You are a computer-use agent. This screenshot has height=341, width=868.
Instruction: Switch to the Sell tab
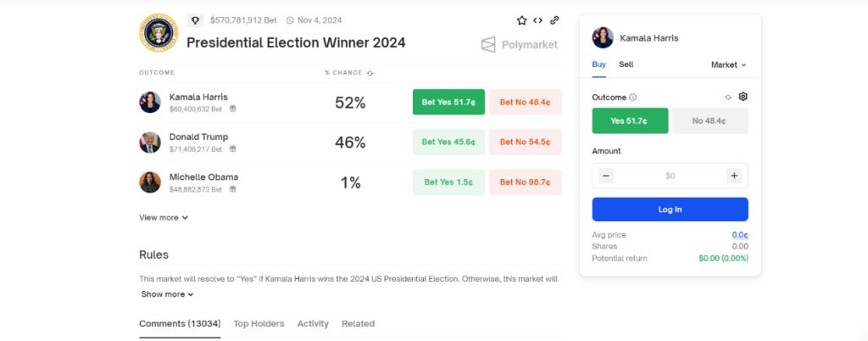pos(626,64)
